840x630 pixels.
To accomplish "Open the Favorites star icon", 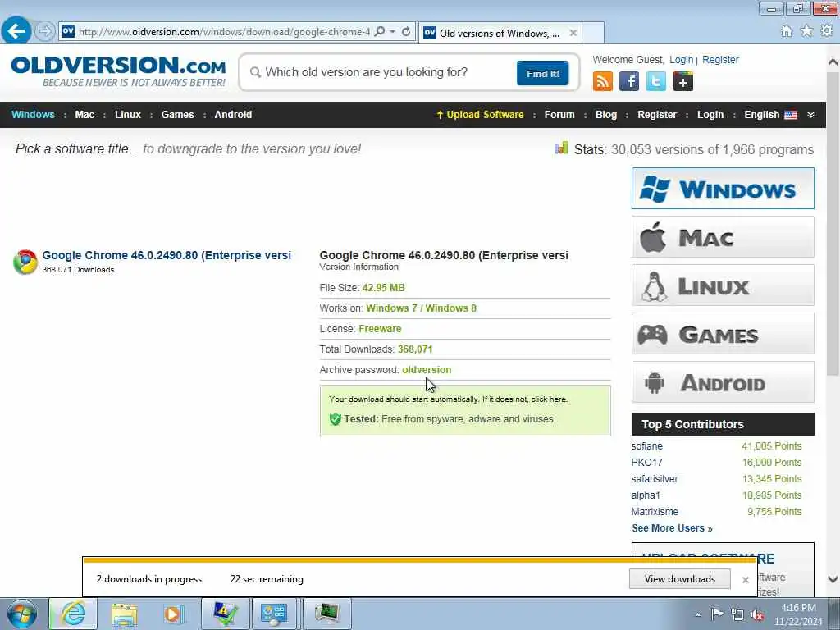I will click(806, 31).
